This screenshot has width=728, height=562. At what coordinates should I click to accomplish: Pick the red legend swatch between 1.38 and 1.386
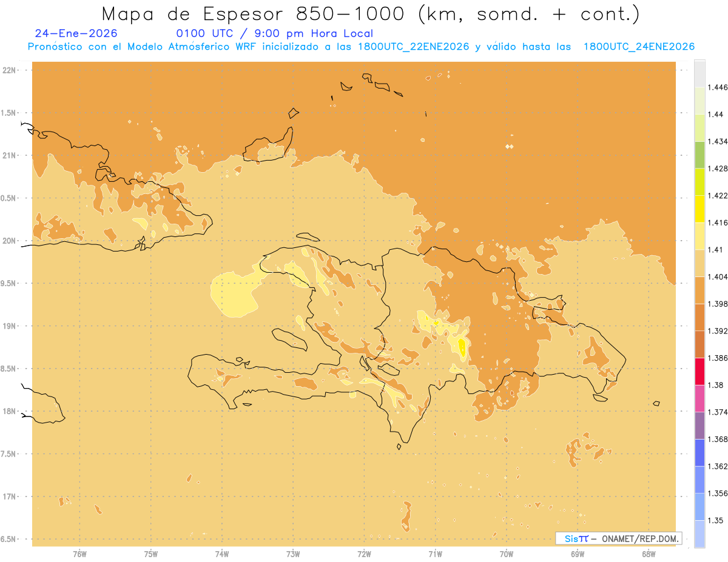699,371
